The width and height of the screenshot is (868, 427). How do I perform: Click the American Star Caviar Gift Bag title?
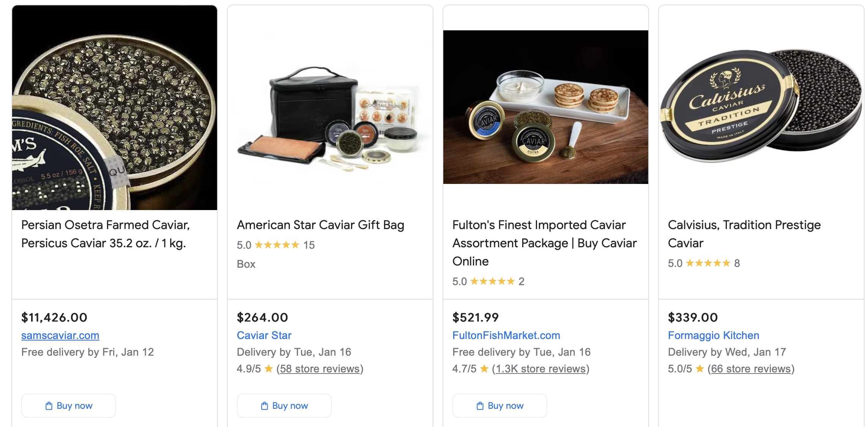coord(320,225)
